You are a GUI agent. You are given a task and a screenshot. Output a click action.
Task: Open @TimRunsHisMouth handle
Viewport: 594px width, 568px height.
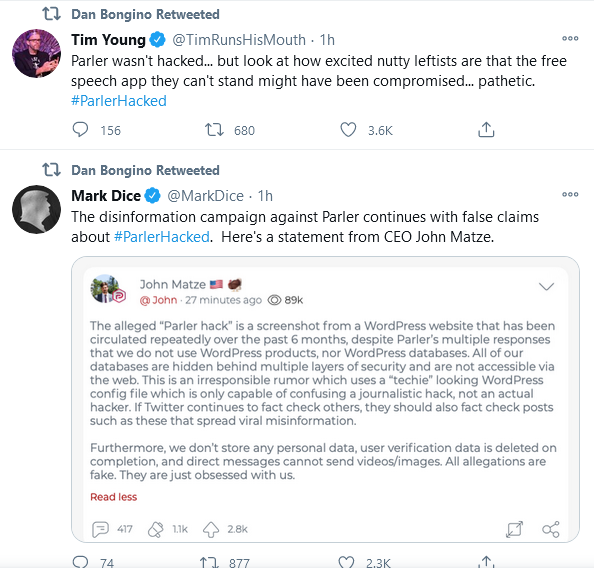239,40
